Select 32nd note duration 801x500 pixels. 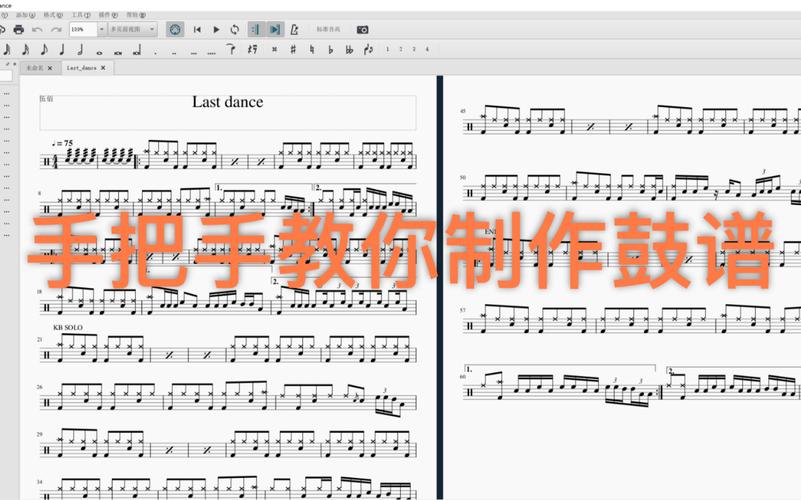(7, 50)
